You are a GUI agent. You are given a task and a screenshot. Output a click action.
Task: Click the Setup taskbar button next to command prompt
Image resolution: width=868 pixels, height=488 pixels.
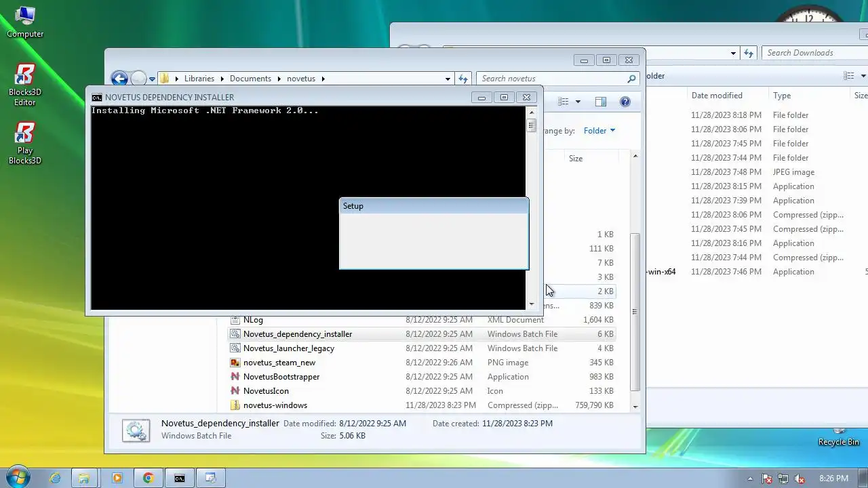click(211, 478)
